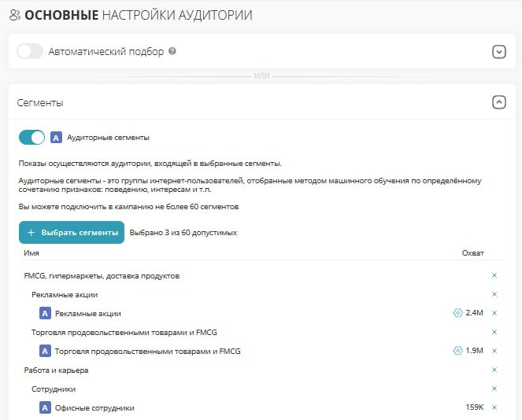Collapse the Сегменты panel chevron
The height and width of the screenshot is (420, 522).
click(499, 102)
